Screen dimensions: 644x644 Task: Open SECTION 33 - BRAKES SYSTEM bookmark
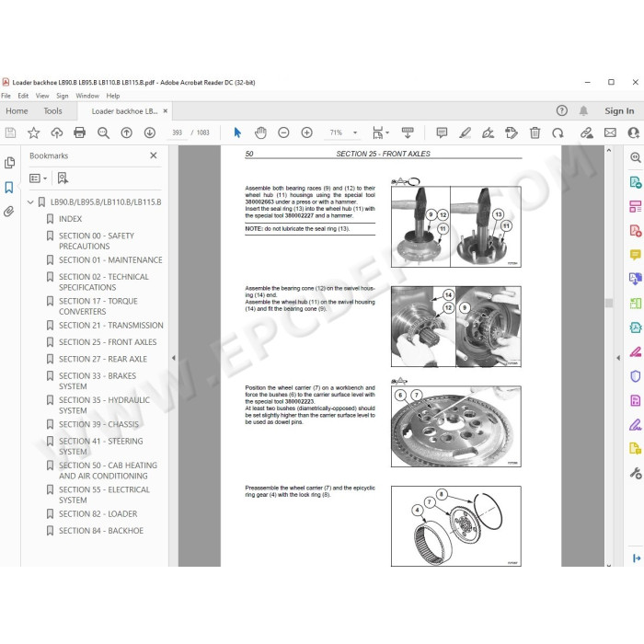[x=98, y=381]
